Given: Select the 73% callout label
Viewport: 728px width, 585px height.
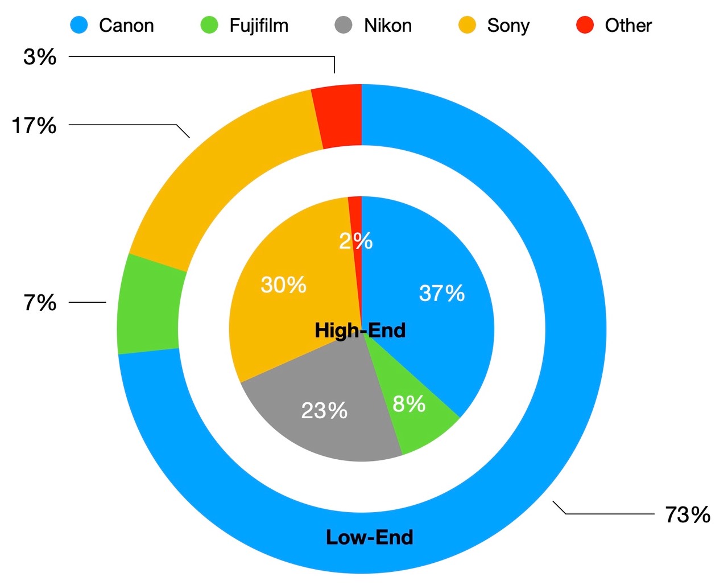Looking at the screenshot, I should pyautogui.click(x=688, y=514).
